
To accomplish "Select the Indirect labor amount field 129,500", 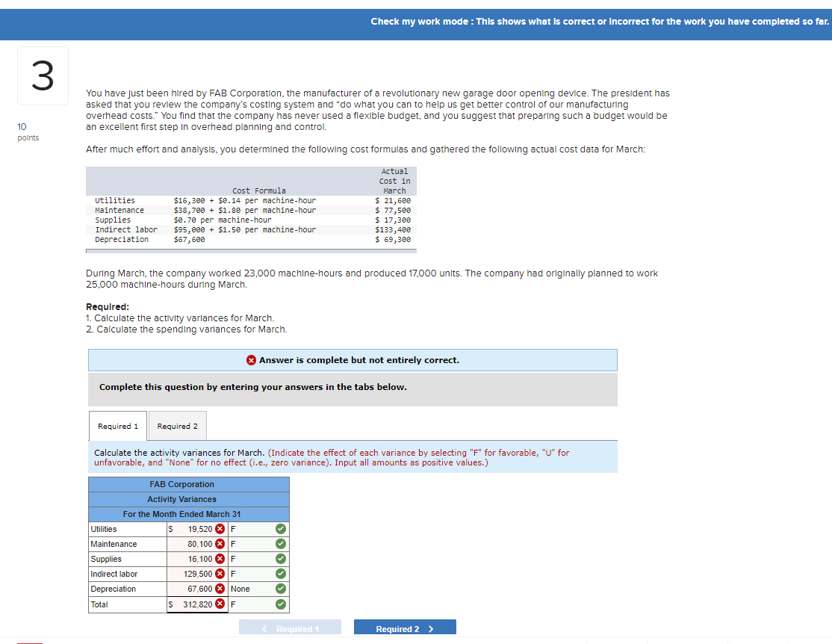I will tap(197, 573).
